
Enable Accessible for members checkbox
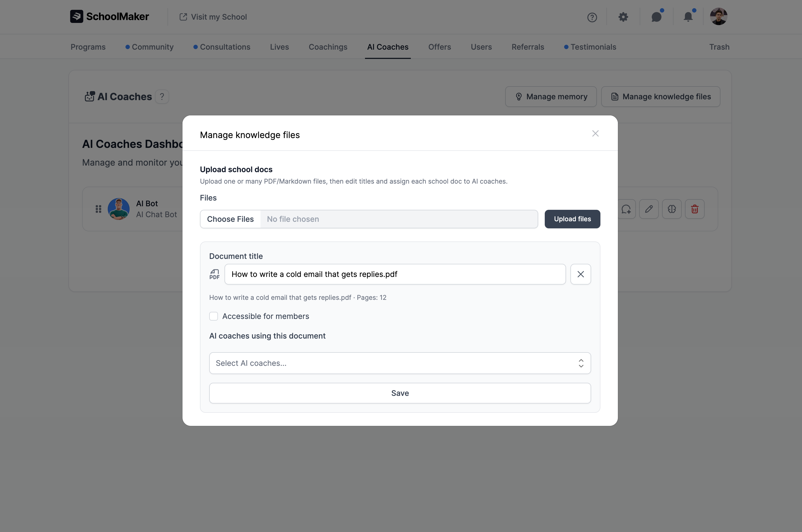213,316
